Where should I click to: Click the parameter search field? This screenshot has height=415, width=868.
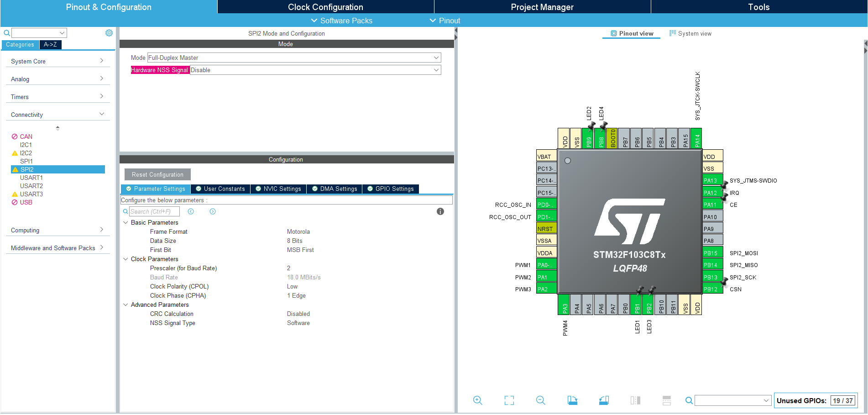pos(154,211)
